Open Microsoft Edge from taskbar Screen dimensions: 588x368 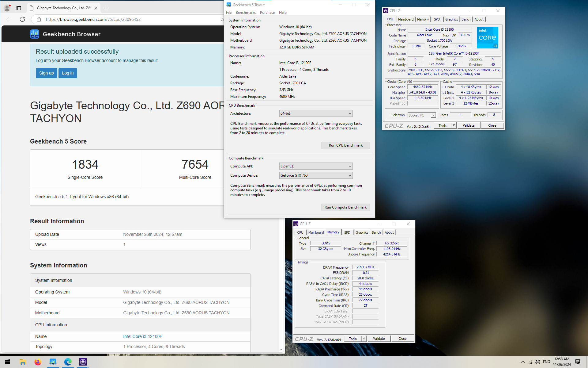tap(68, 362)
